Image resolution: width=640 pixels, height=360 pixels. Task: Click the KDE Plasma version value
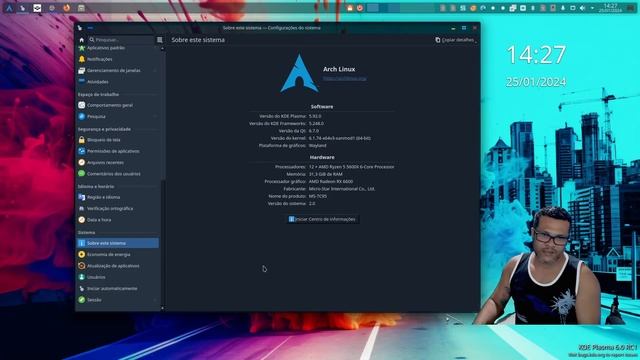click(x=315, y=116)
